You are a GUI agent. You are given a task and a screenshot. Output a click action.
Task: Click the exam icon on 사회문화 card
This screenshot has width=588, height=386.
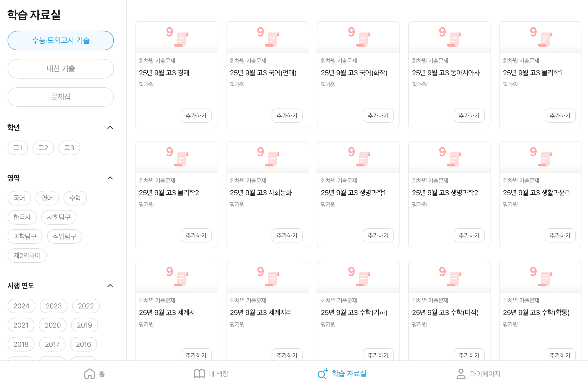tap(268, 157)
